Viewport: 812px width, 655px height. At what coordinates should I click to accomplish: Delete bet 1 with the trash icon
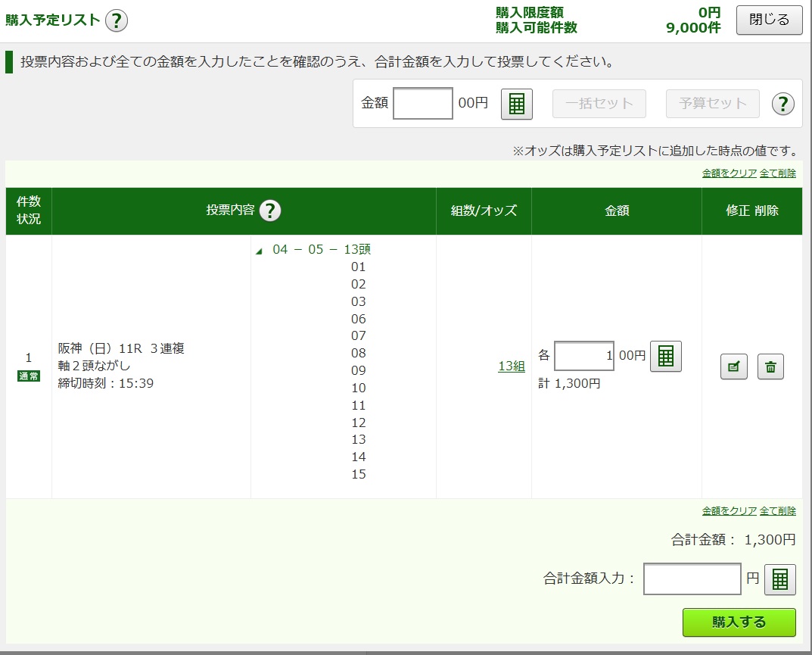tap(770, 366)
